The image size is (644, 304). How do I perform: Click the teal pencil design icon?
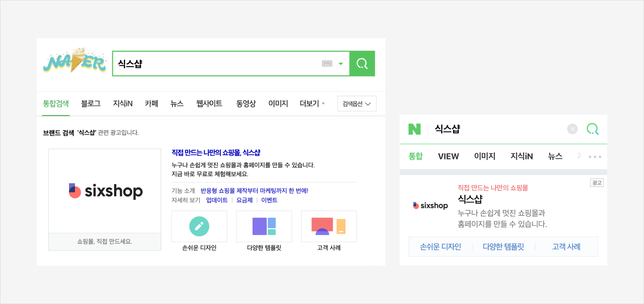(199, 226)
